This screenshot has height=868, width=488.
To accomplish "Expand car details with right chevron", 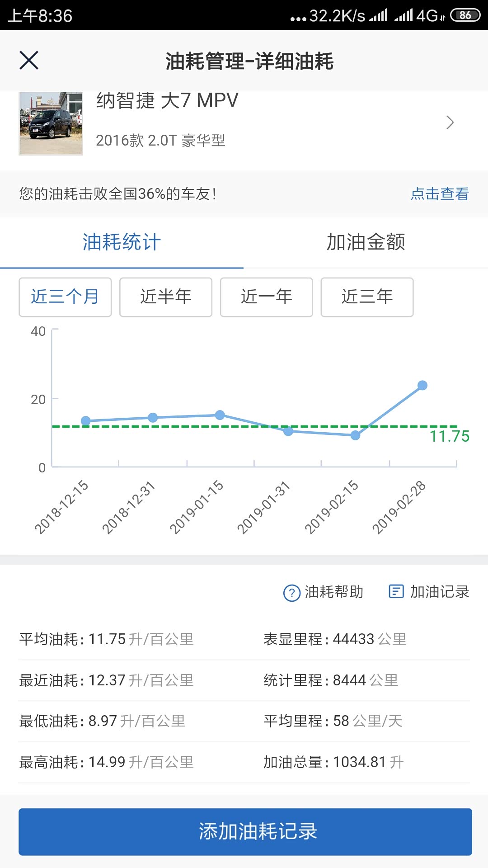I will [x=450, y=123].
